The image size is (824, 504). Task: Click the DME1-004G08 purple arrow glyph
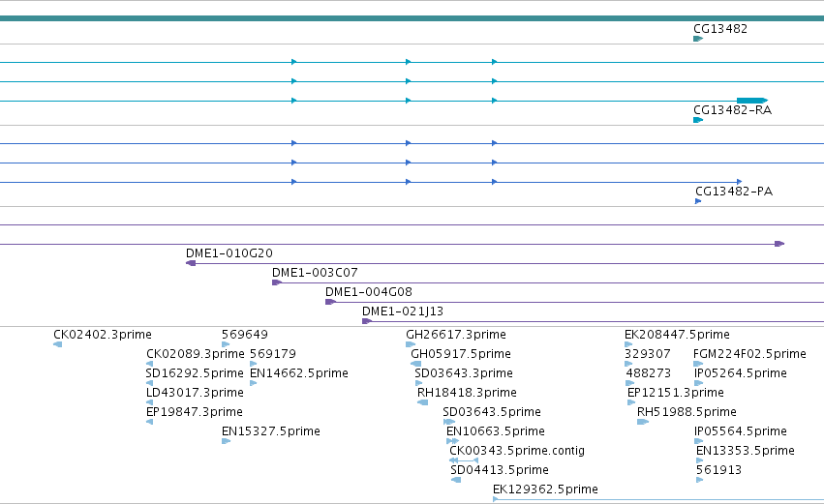tap(330, 302)
